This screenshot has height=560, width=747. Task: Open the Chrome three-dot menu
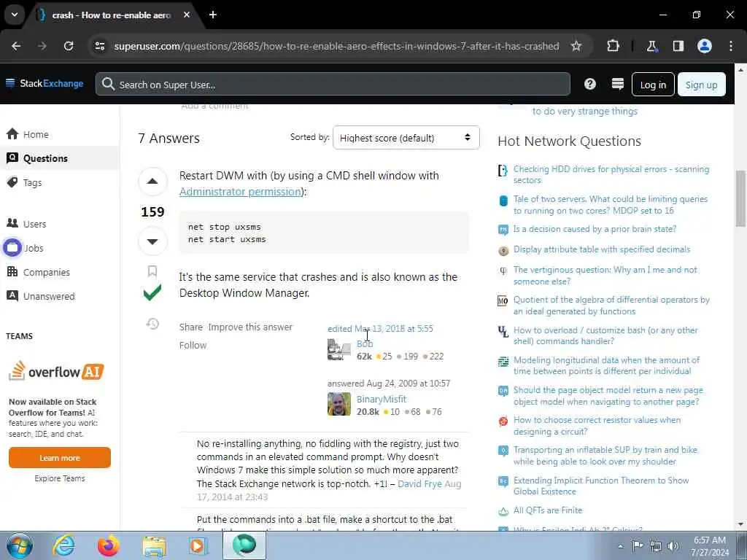point(731,46)
